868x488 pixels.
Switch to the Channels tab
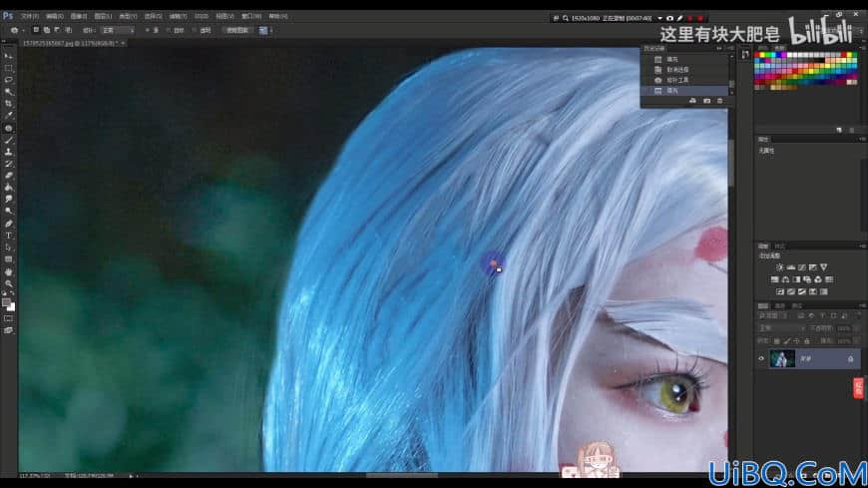click(x=780, y=305)
